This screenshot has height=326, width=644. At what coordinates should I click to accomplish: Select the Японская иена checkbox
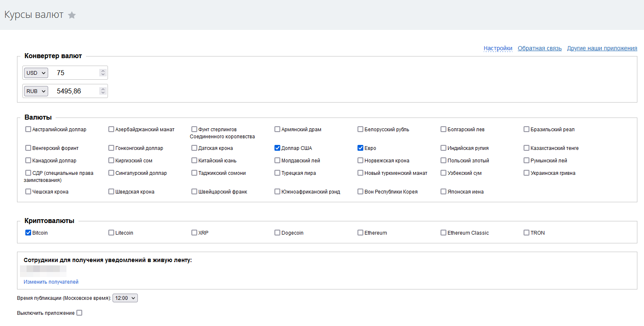point(443,191)
